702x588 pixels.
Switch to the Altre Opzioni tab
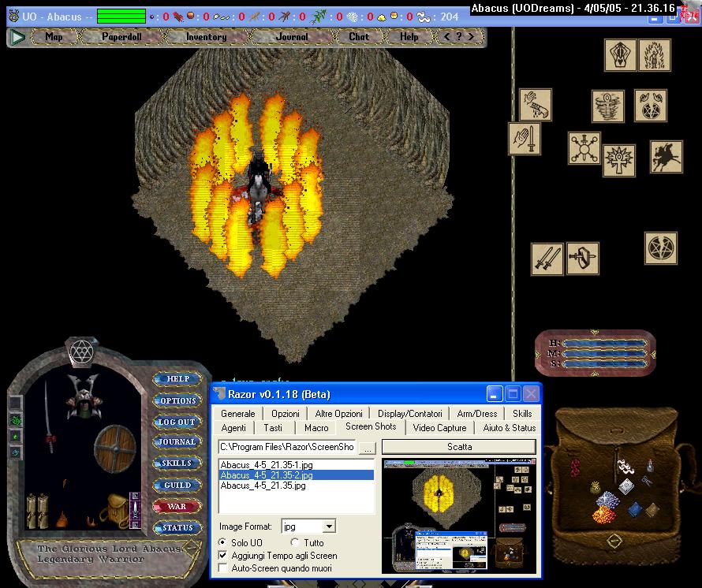339,414
